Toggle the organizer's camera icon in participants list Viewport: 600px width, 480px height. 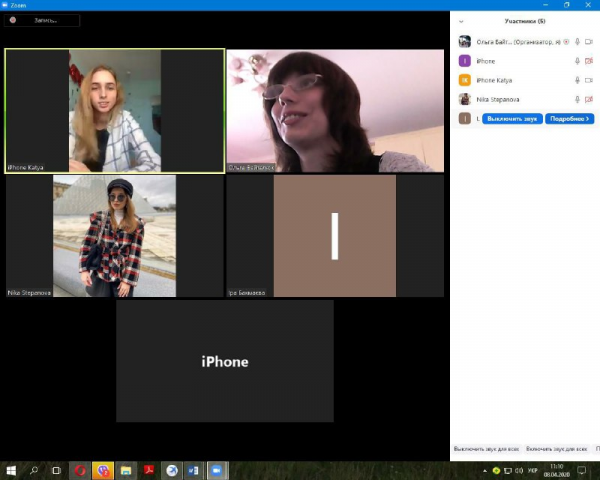589,42
